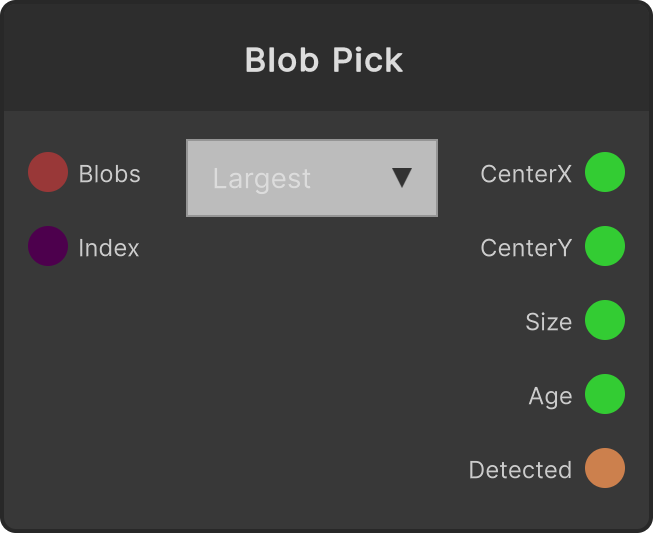Click the purple Index input port
This screenshot has width=653, height=533.
pos(48,246)
